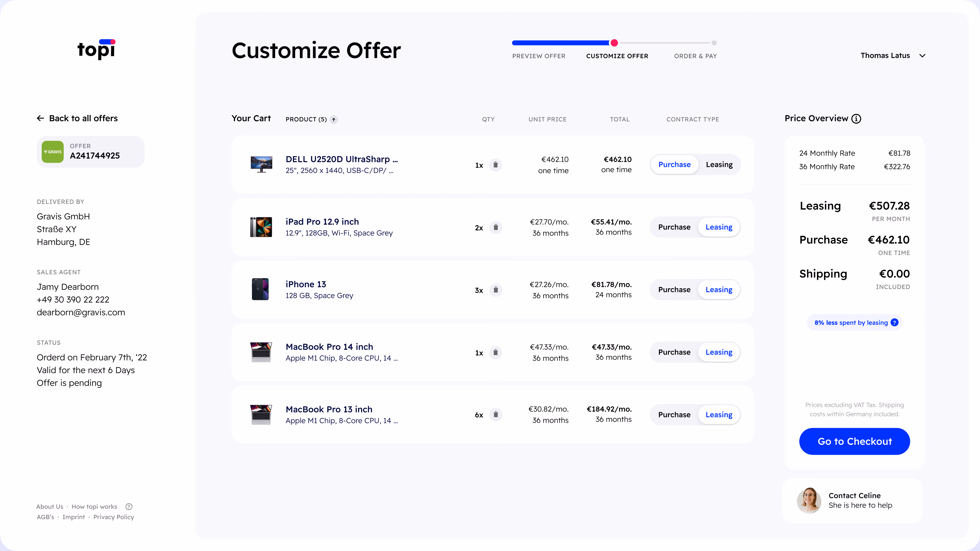Open the MacBook Pro 13 inch title
Image resolution: width=980 pixels, height=551 pixels.
point(329,409)
